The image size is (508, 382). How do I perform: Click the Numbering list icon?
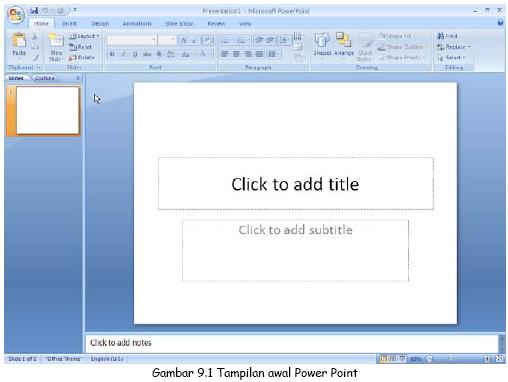click(x=243, y=41)
